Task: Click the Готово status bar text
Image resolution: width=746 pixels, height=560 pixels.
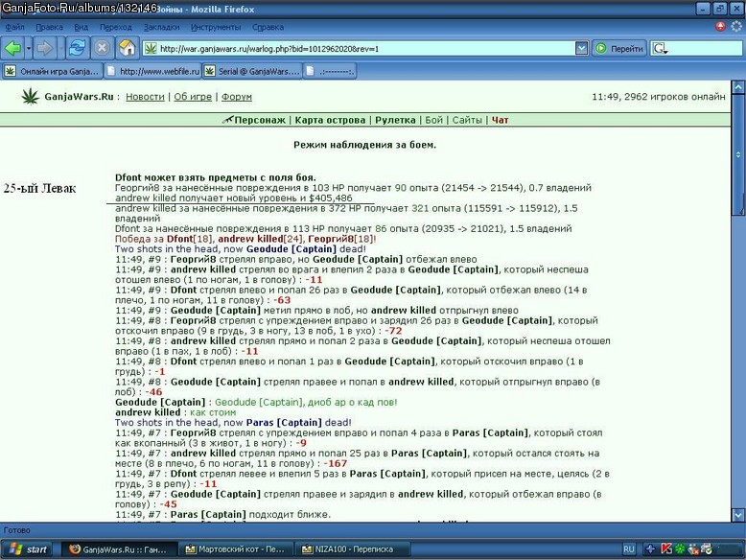Action: (16, 530)
